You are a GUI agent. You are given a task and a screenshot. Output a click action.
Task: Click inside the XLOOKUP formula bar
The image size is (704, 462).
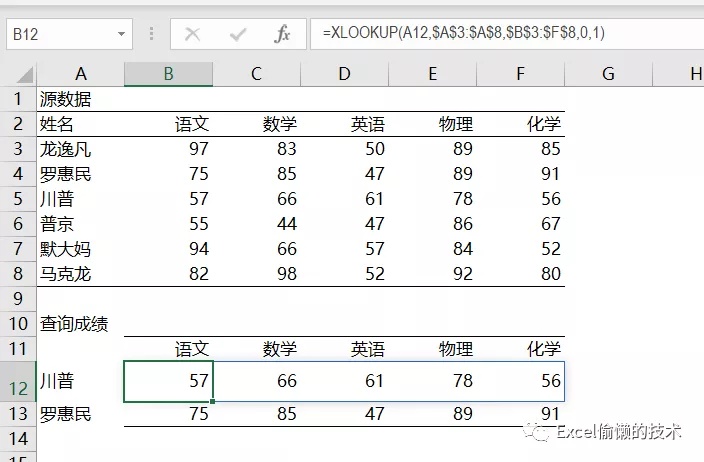(x=506, y=34)
